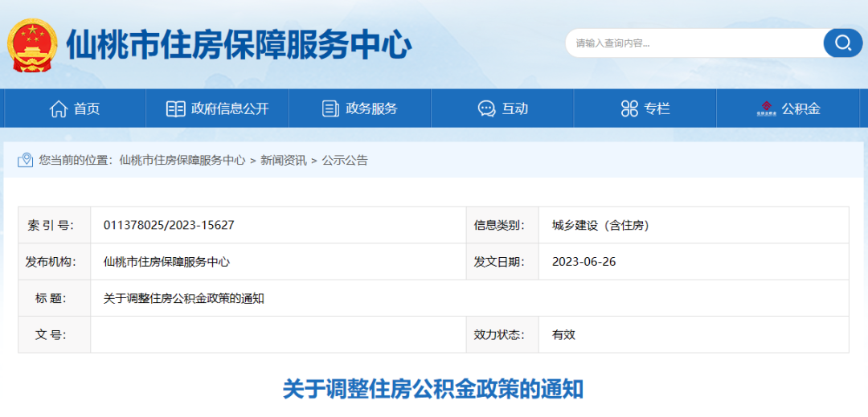Viewport: 868px width, 417px height.
Task: Click the 信息类别 label cell
Action: pyautogui.click(x=502, y=225)
